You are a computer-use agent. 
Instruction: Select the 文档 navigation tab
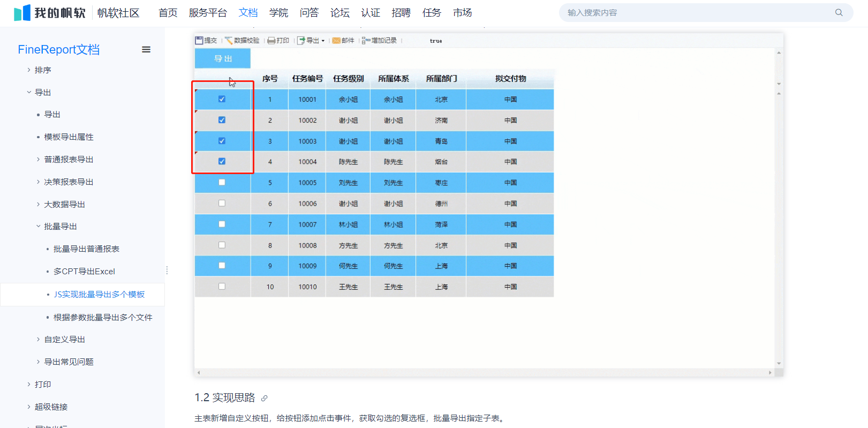[x=248, y=13]
